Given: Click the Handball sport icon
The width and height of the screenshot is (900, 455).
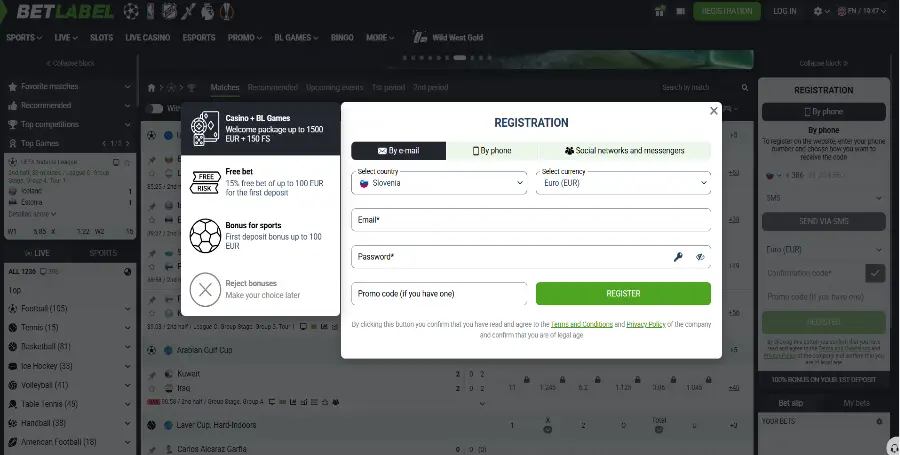Looking at the screenshot, I should [x=13, y=423].
